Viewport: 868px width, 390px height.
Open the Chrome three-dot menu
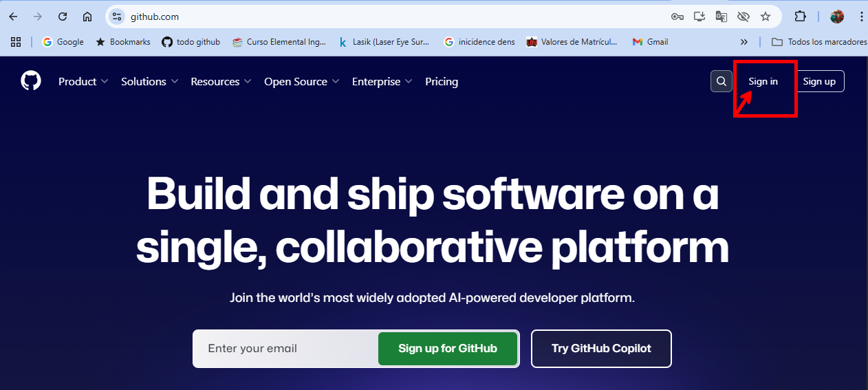coord(860,17)
